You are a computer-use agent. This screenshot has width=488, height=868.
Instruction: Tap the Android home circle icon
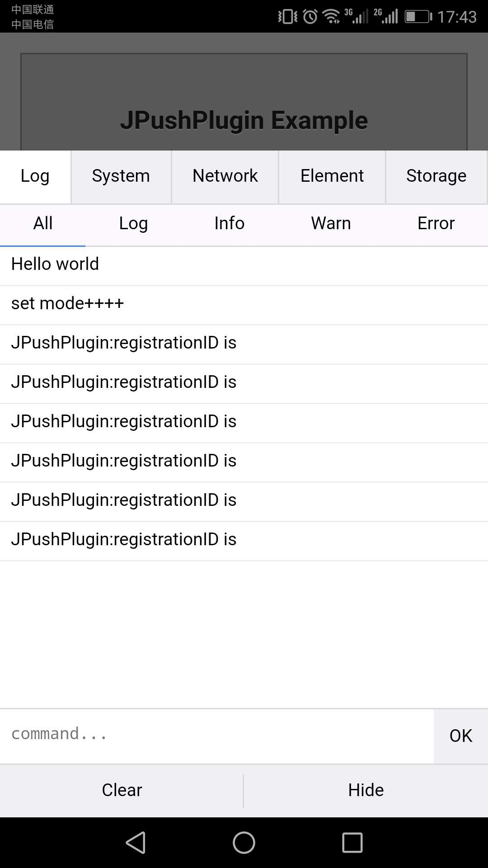pos(244,842)
